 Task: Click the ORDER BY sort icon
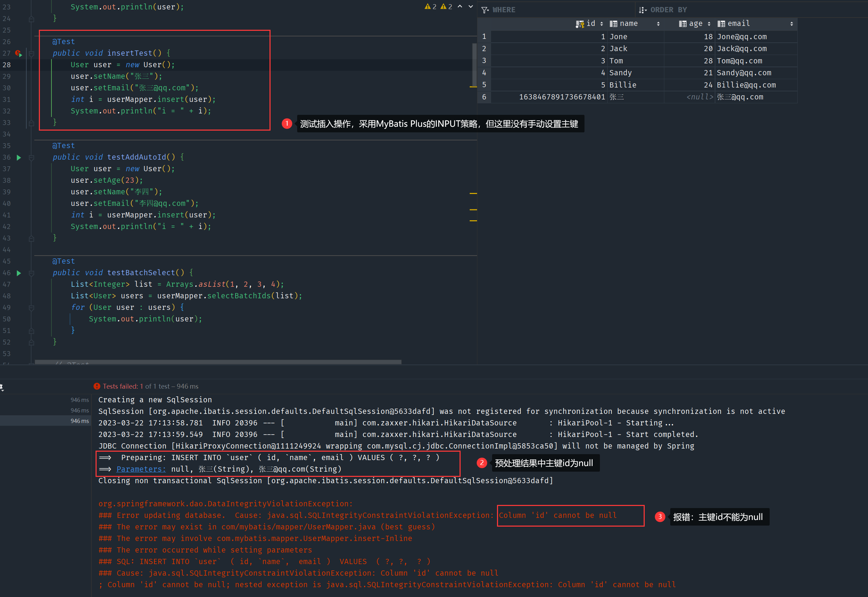click(643, 10)
